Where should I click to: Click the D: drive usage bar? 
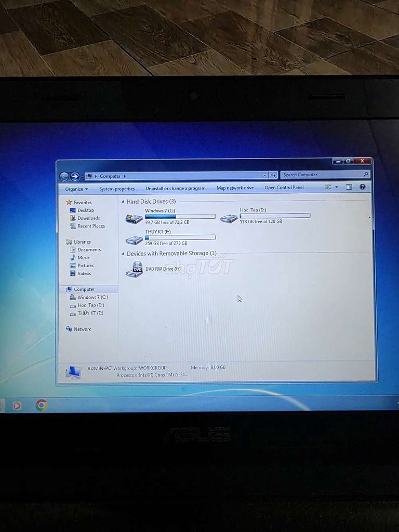(x=275, y=216)
